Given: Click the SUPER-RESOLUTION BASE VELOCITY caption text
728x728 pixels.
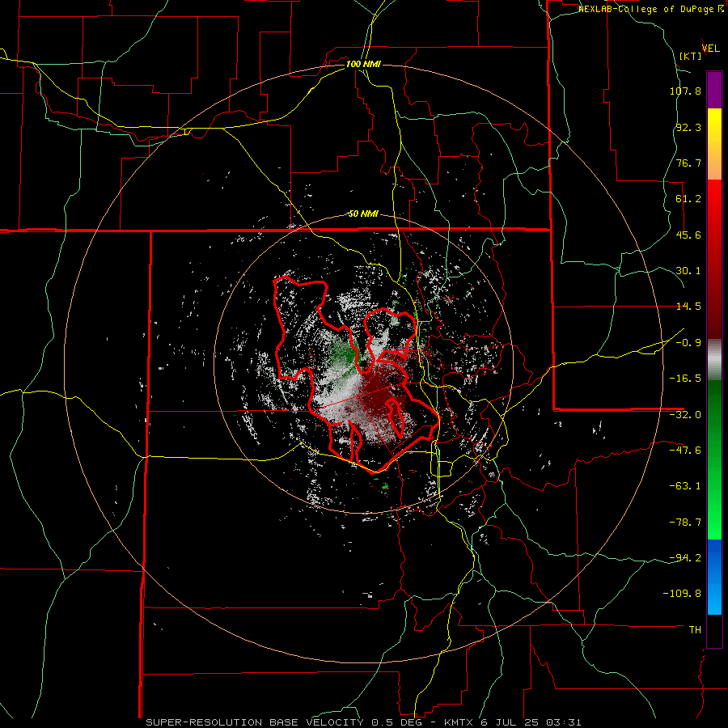Looking at the screenshot, I should coord(255,722).
